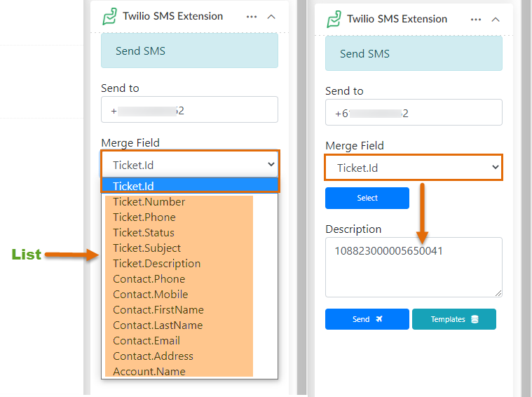
Task: Choose Contact.Mobile from merge field list
Action: point(190,295)
